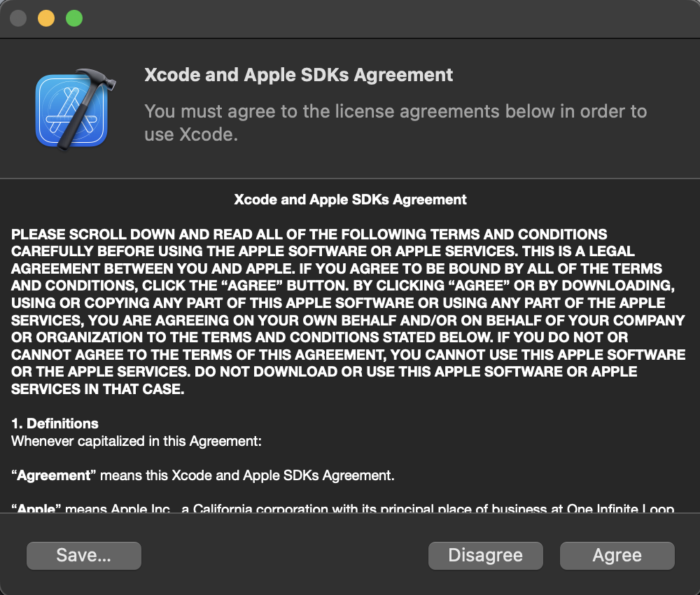Image resolution: width=700 pixels, height=595 pixels.
Task: Minimize the window with yellow button
Action: point(46,18)
